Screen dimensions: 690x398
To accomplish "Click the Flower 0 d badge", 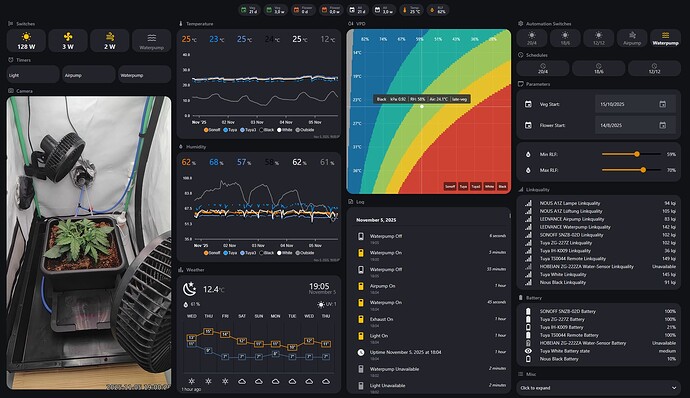I will 302,10.
